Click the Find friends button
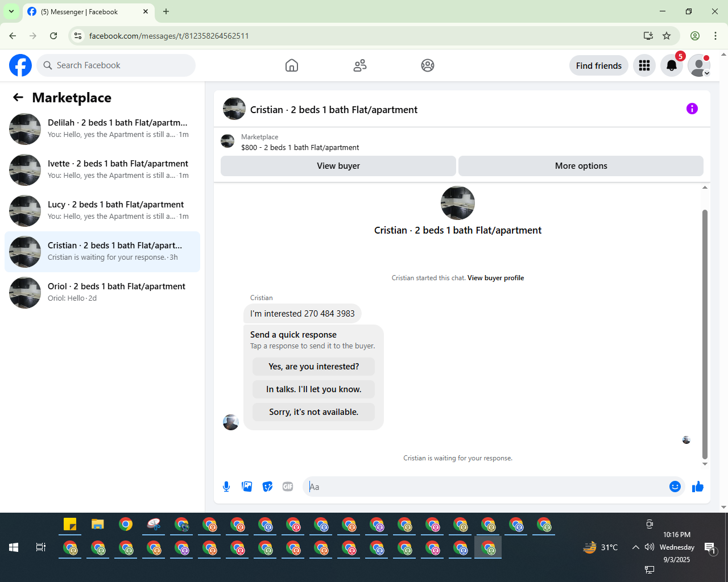728x582 pixels. pyautogui.click(x=599, y=65)
